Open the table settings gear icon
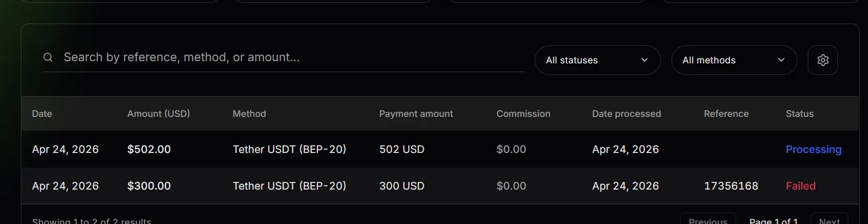The image size is (868, 224). tap(823, 60)
